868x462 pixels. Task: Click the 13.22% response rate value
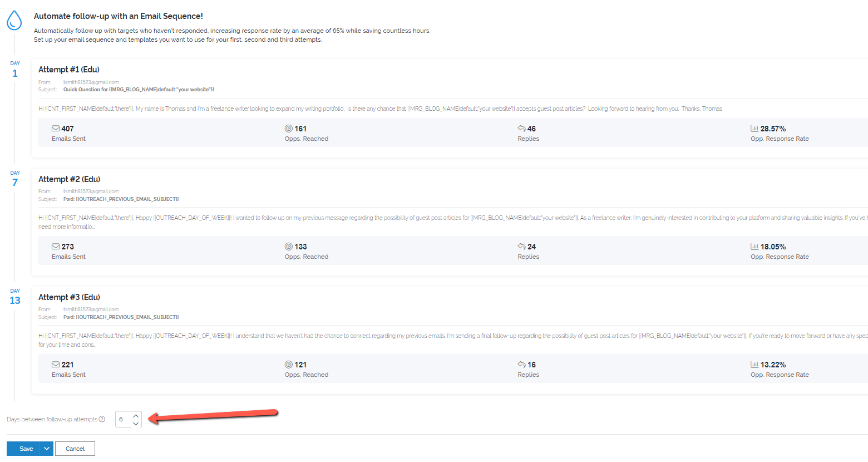click(x=773, y=365)
